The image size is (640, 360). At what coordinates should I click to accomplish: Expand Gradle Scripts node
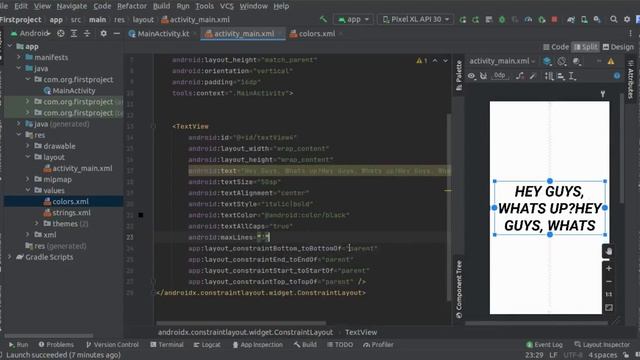pos(10,257)
